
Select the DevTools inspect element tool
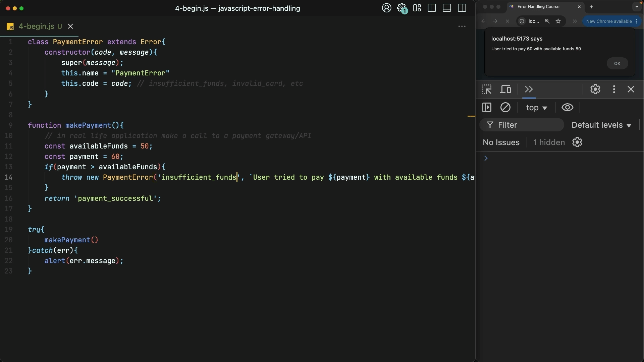tap(487, 89)
